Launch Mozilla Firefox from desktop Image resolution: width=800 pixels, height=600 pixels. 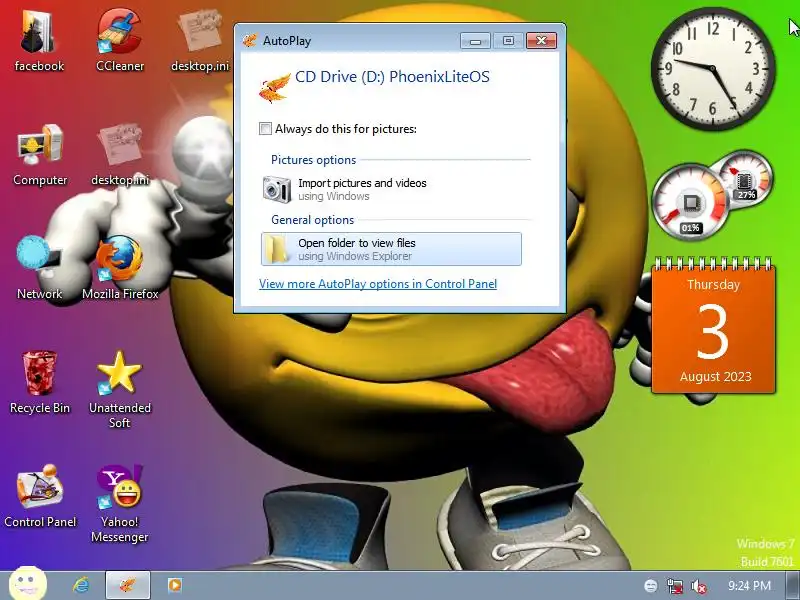point(120,268)
